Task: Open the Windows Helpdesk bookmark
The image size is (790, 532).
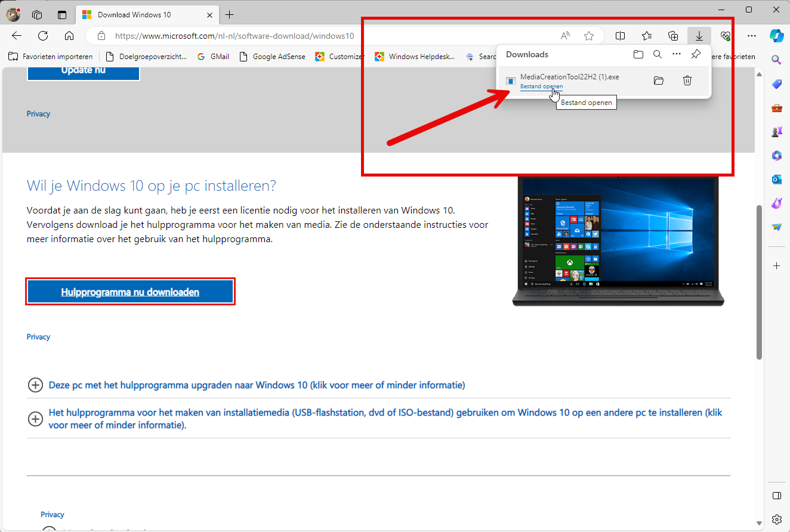Action: click(415, 57)
